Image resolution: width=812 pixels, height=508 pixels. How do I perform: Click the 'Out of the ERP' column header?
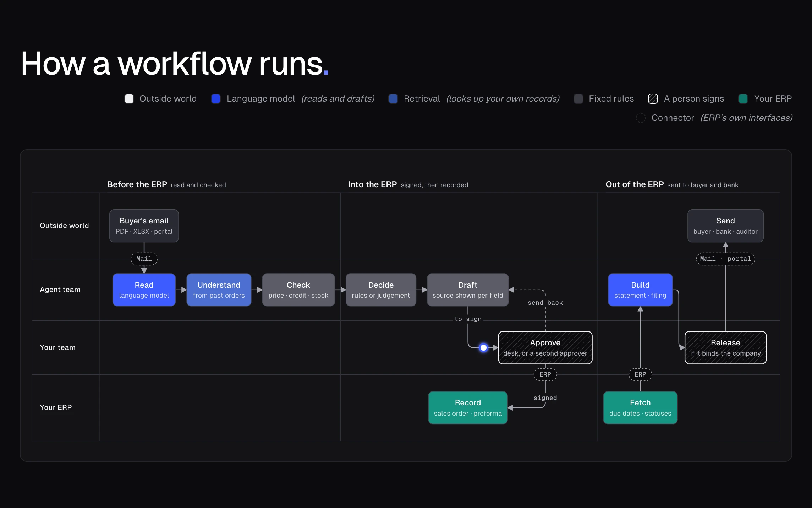click(x=635, y=185)
